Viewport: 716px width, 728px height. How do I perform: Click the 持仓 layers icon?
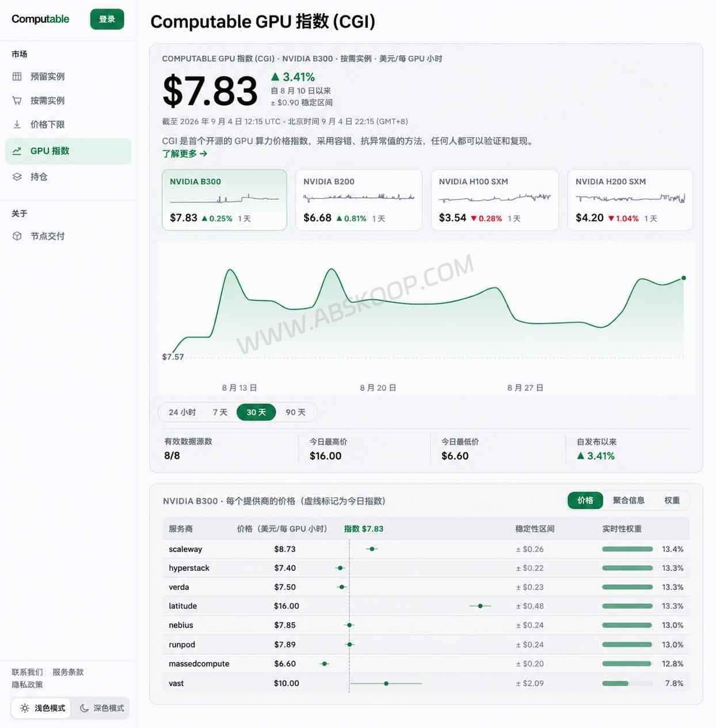tap(17, 177)
